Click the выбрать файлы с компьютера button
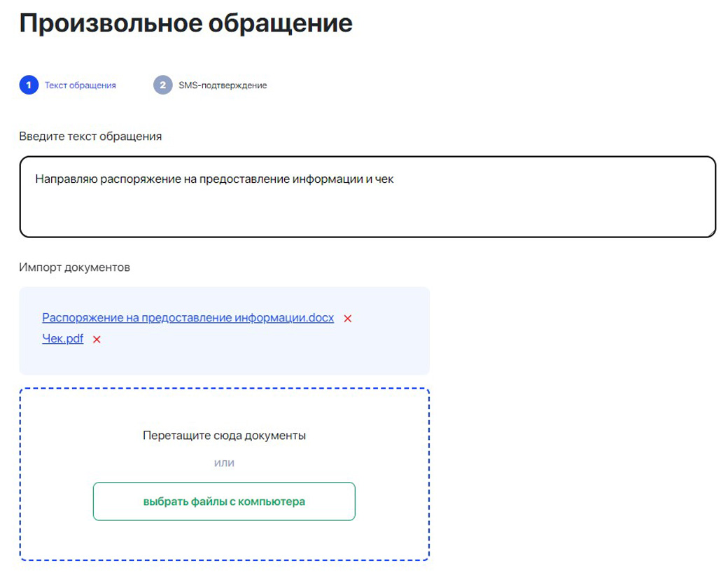Viewport: 728px width, 575px height. click(224, 501)
